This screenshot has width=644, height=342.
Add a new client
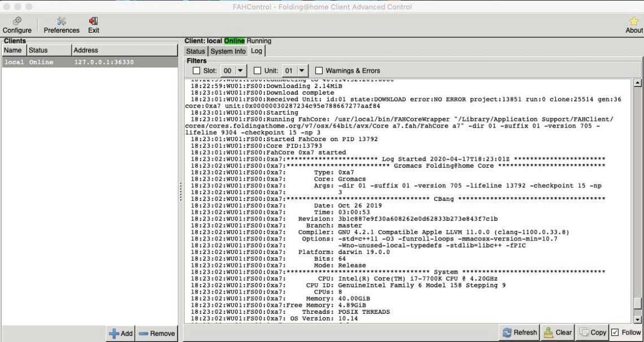pyautogui.click(x=121, y=334)
